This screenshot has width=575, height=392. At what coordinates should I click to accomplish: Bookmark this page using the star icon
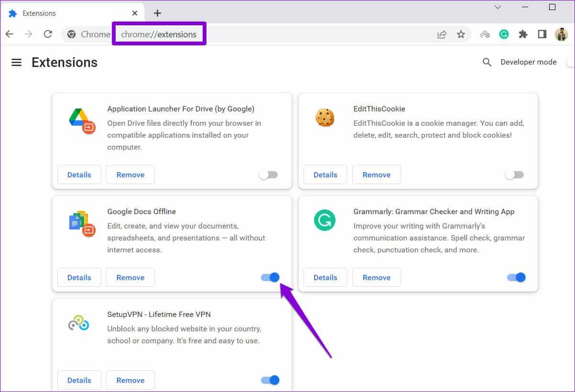click(461, 34)
